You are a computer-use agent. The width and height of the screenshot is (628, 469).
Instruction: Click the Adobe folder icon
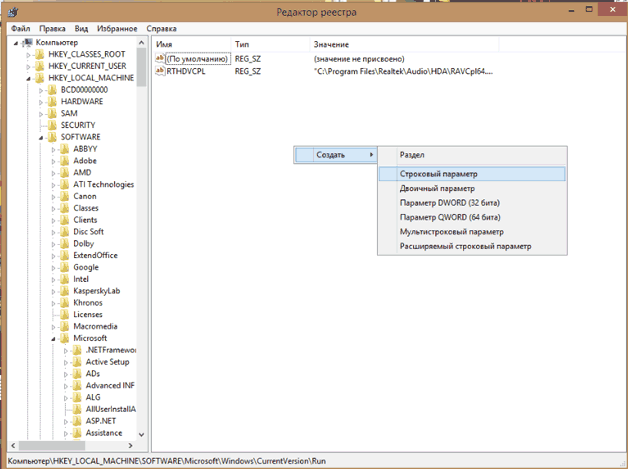pyautogui.click(x=64, y=161)
